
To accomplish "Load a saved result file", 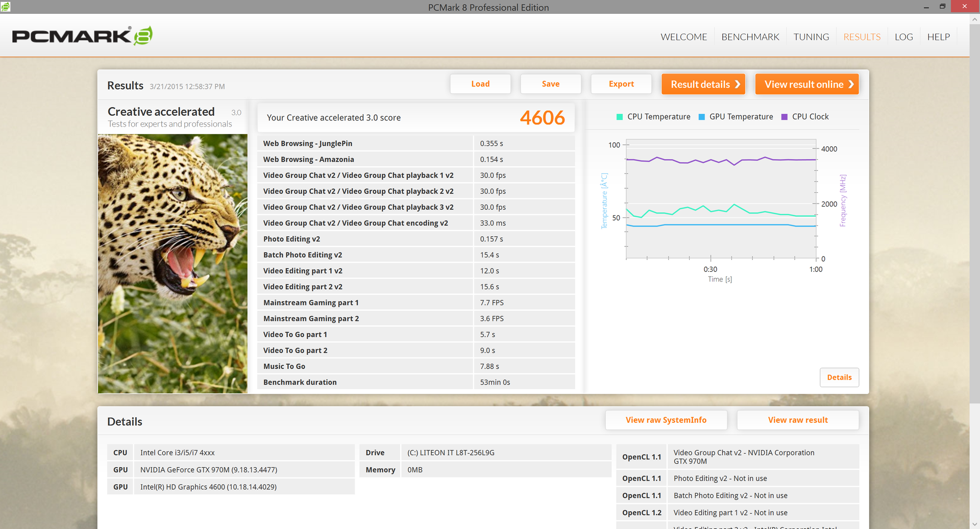I will (x=480, y=84).
